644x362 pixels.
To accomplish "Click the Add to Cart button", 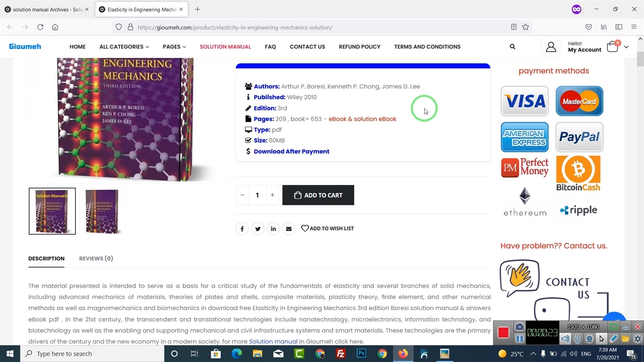I will coord(318,195).
